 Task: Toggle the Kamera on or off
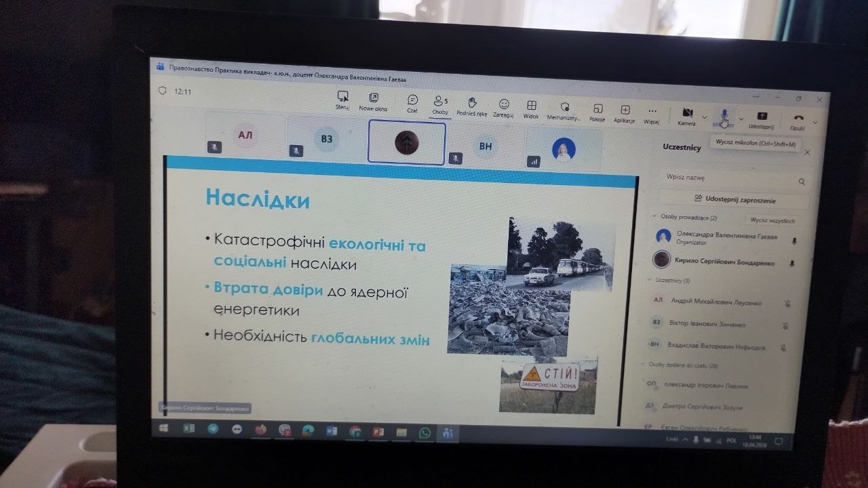click(x=687, y=115)
